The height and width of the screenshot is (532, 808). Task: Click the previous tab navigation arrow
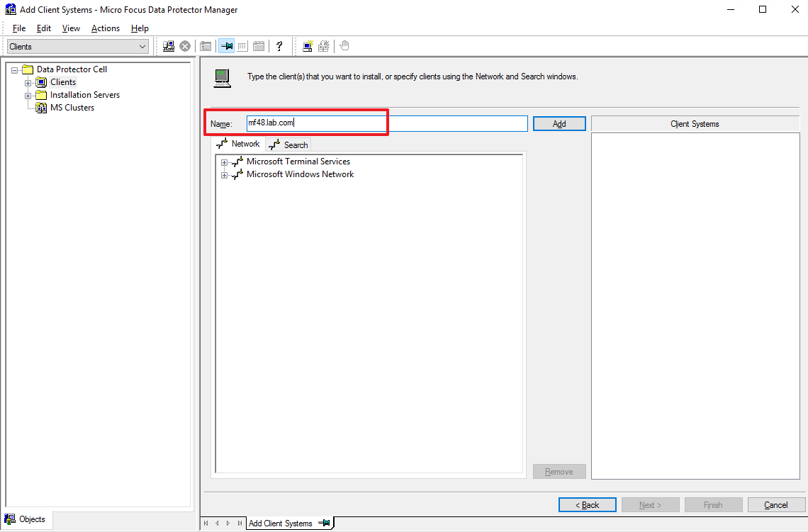coord(217,523)
